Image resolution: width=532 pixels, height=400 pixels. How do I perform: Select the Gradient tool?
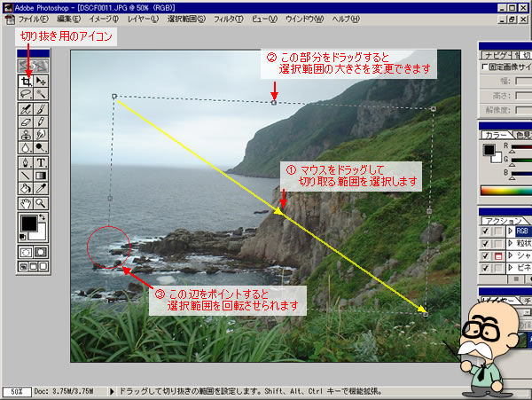(41, 176)
